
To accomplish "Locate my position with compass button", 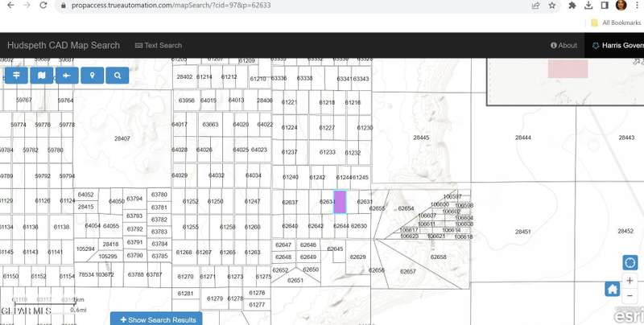I will [x=630, y=262].
